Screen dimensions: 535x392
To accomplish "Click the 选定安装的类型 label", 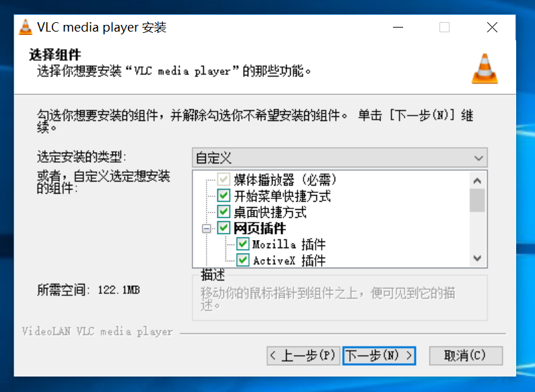I will pyautogui.click(x=81, y=157).
